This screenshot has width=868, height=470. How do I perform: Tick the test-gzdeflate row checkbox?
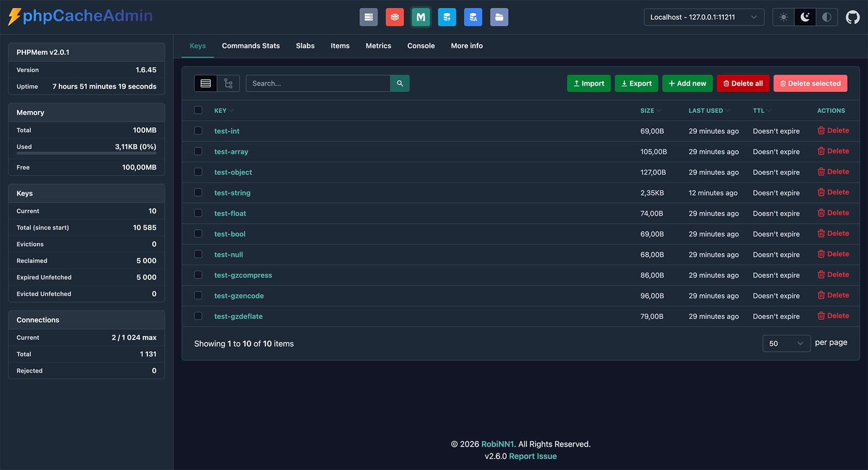(x=198, y=316)
